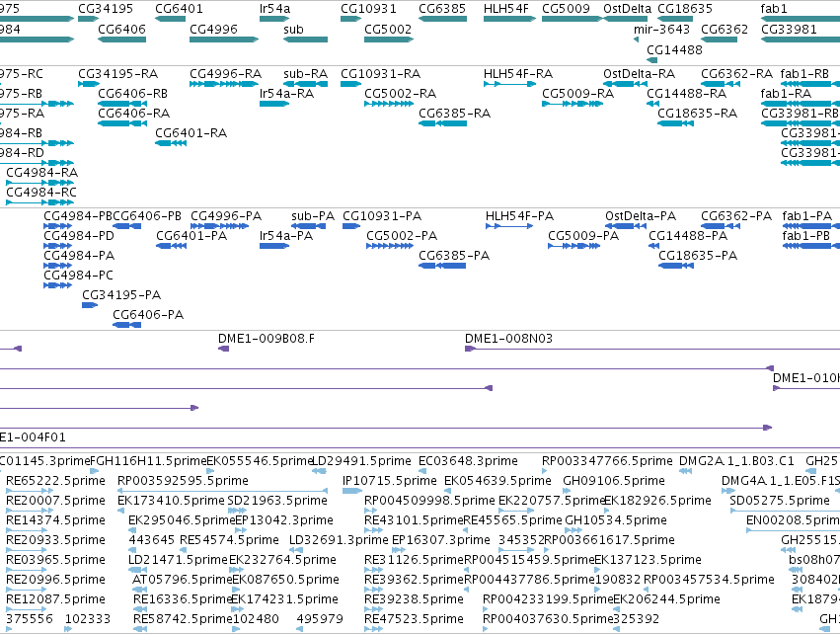Screen dimensions: 840x634
Task: Click protein CG5009-PA
Action: [x=573, y=246]
